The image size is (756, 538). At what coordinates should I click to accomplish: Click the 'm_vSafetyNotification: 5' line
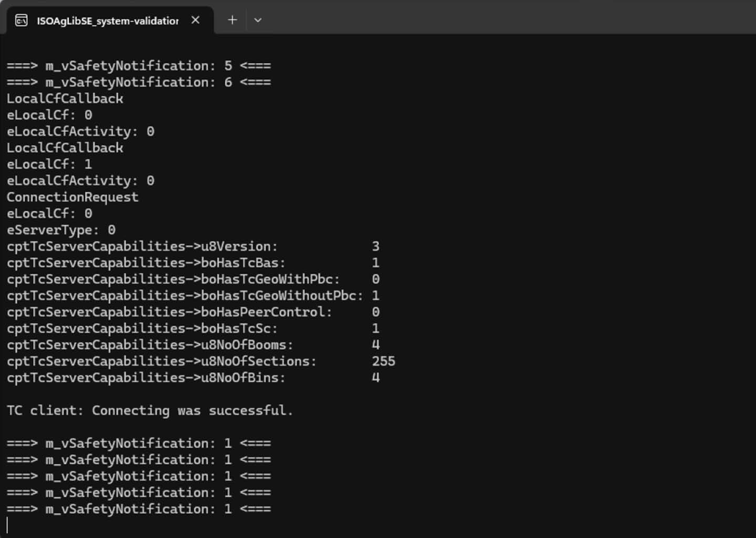[x=139, y=65]
